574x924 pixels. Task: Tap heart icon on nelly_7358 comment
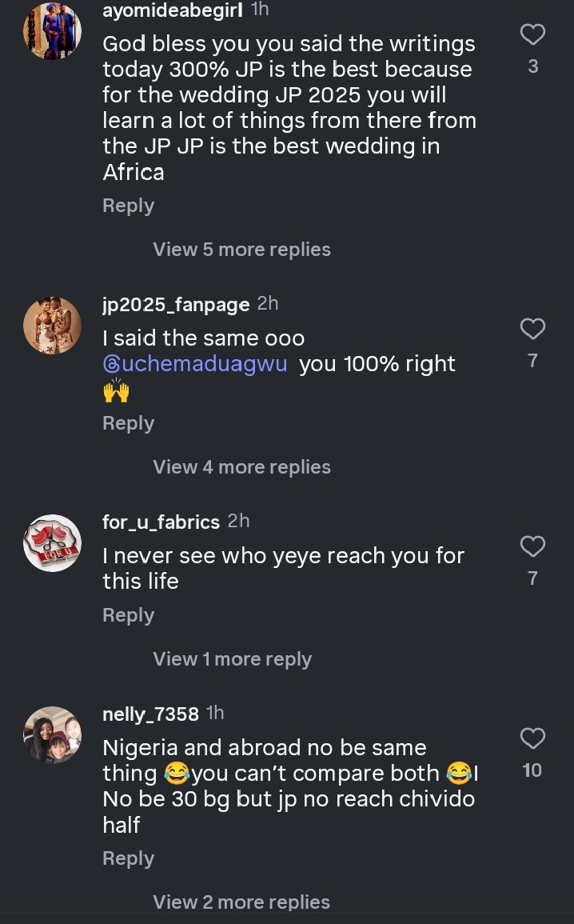click(x=532, y=738)
